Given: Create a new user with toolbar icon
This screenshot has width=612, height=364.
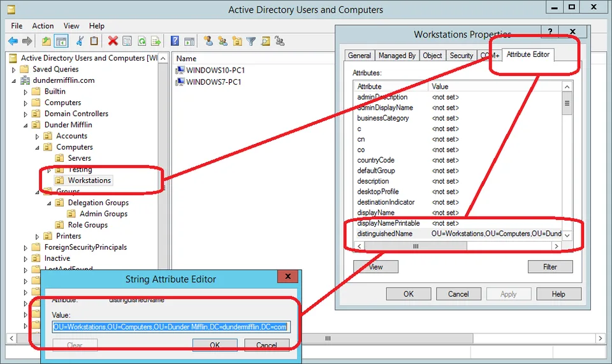Looking at the screenshot, I should pos(208,41).
